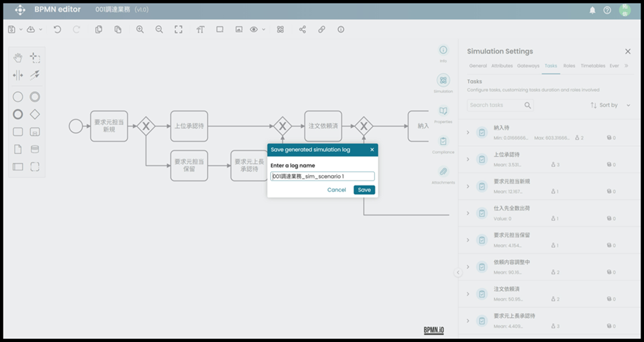The height and width of the screenshot is (342, 644).
Task: Click Cancel in the save log dialog
Action: coord(336,190)
